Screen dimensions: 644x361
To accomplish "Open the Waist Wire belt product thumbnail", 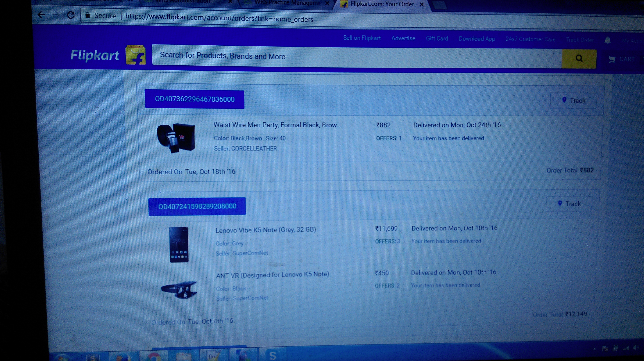I will tap(176, 138).
